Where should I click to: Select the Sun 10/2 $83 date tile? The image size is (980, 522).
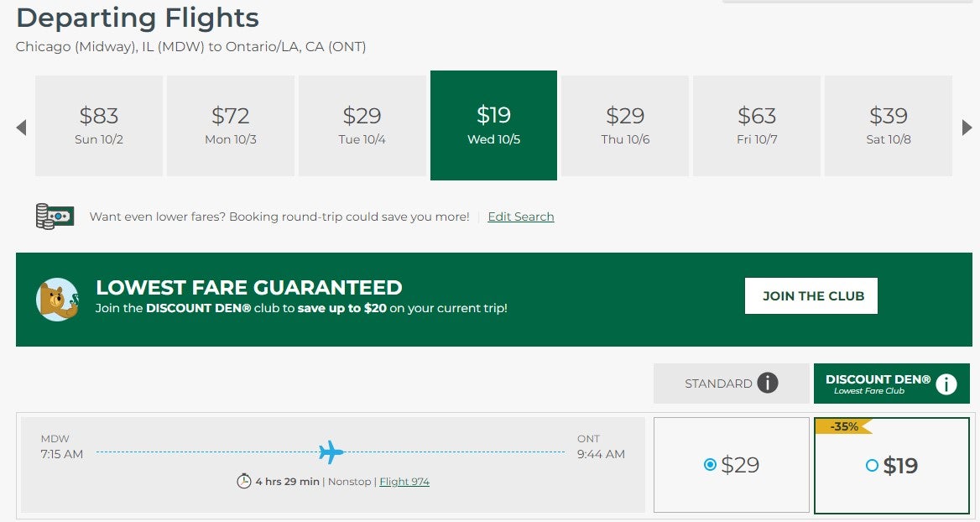tap(98, 125)
